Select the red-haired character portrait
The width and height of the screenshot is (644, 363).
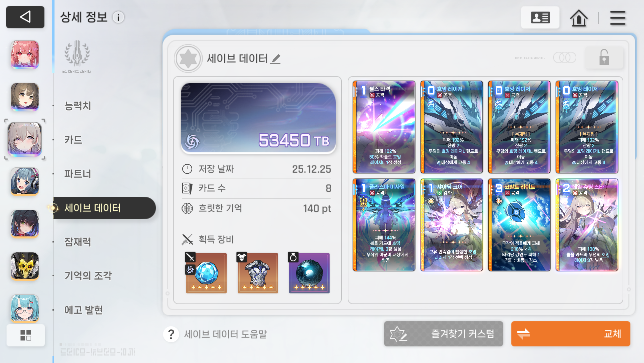(x=25, y=54)
